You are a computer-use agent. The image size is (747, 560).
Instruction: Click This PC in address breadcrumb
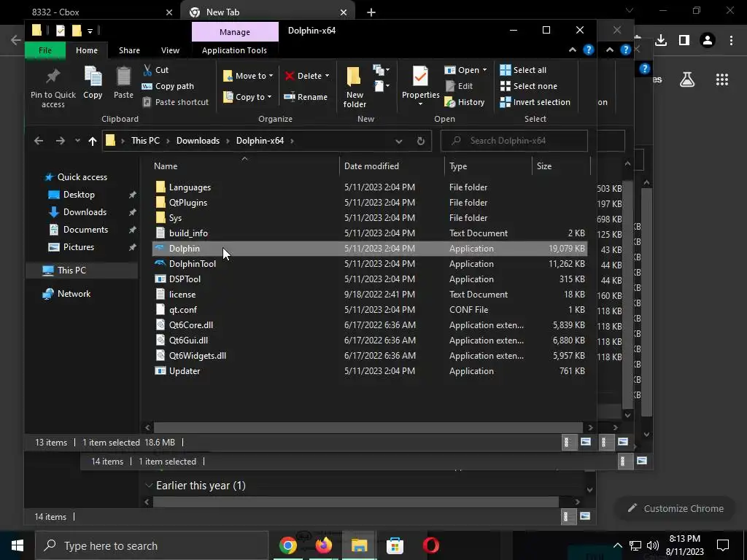click(145, 141)
